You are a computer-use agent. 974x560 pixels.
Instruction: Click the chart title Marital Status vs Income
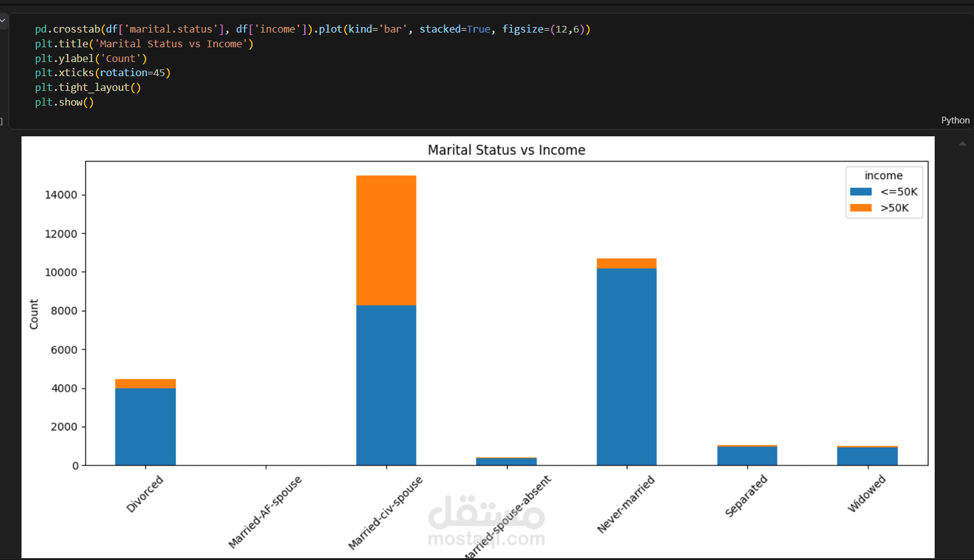[506, 150]
